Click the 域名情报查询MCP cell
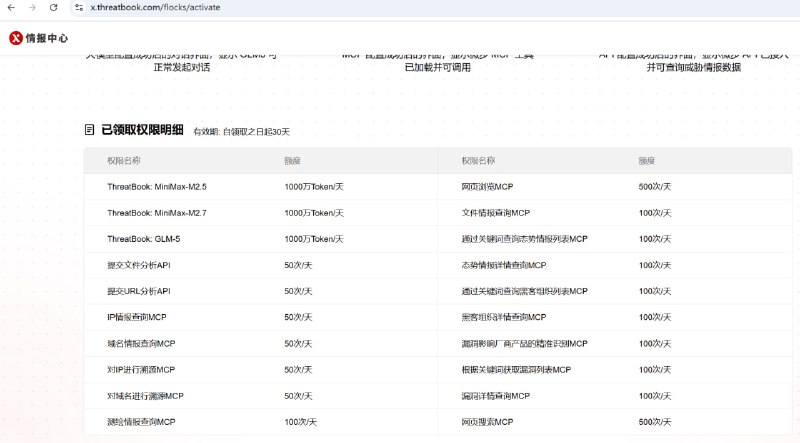The width and height of the screenshot is (800, 443). [x=141, y=344]
